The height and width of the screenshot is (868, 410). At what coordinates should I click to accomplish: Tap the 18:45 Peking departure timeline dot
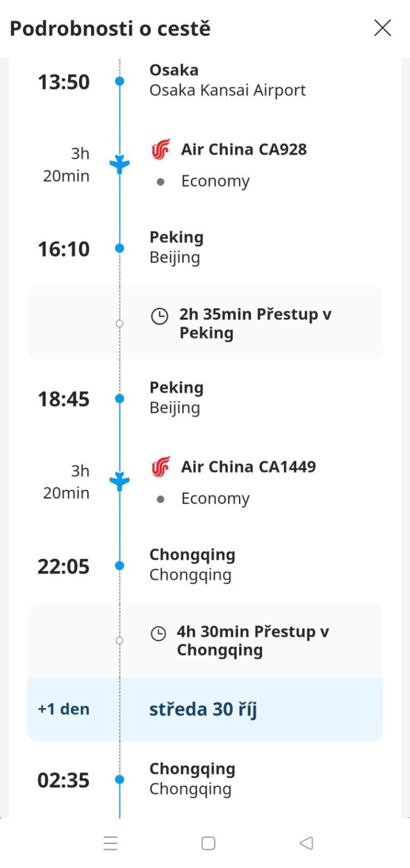(x=120, y=399)
